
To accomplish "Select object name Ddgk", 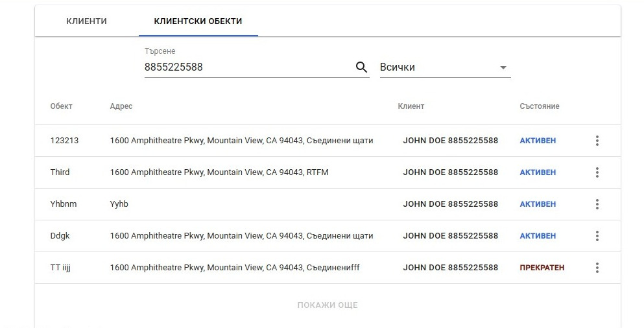I will 60,236.
